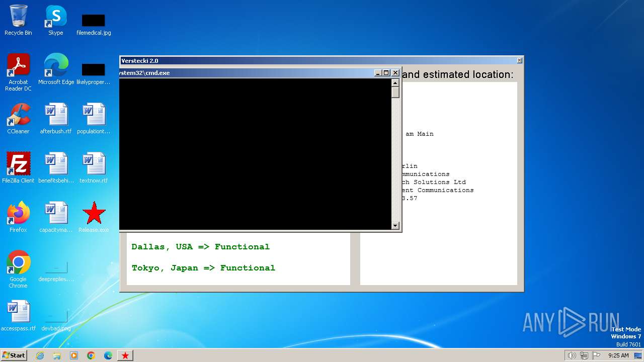Switch to the red star taskbar app
The width and height of the screenshot is (644, 362).
tap(125, 355)
